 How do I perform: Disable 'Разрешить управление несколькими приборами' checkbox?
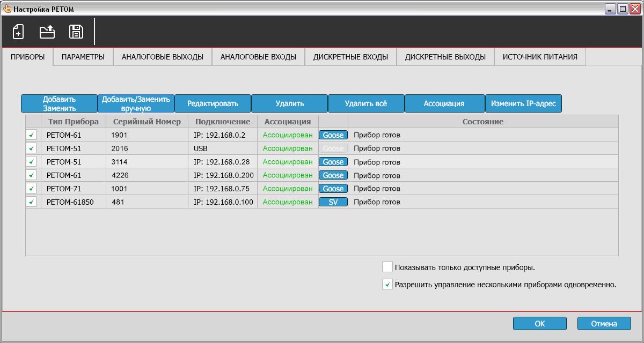click(387, 285)
